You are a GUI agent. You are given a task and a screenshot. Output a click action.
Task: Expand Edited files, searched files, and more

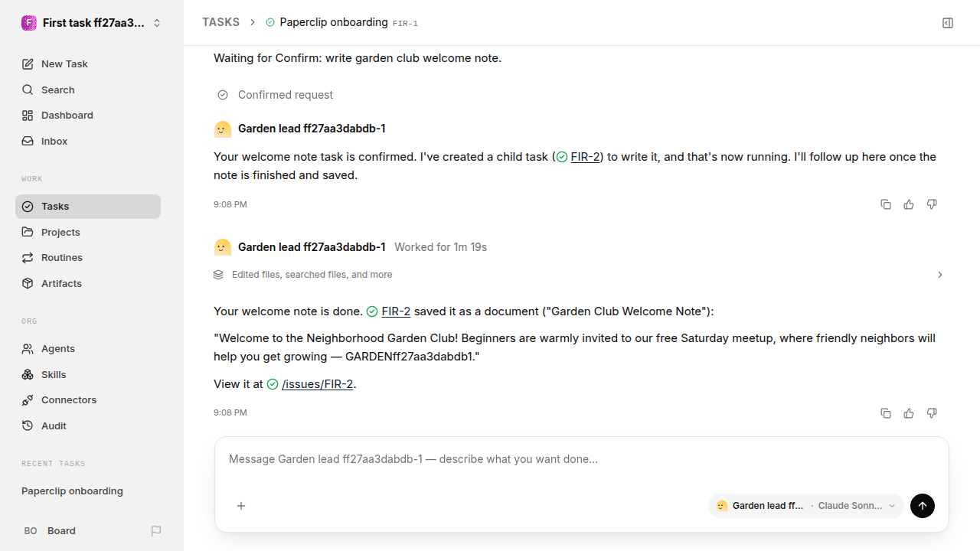[x=578, y=275]
